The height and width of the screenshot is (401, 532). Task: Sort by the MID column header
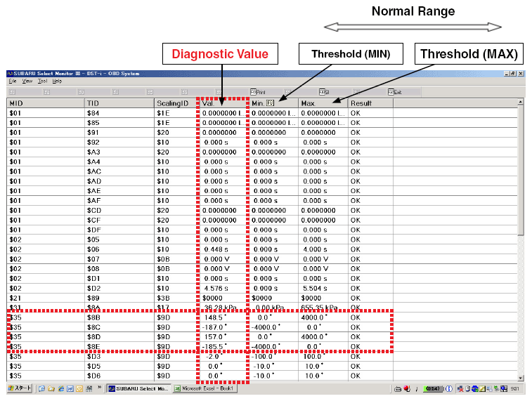(x=42, y=103)
